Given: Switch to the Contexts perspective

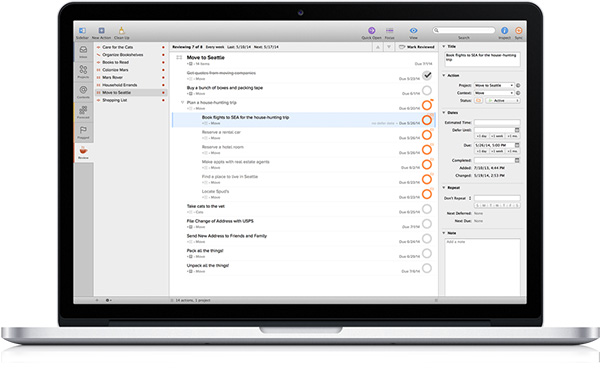Looking at the screenshot, I should [83, 92].
